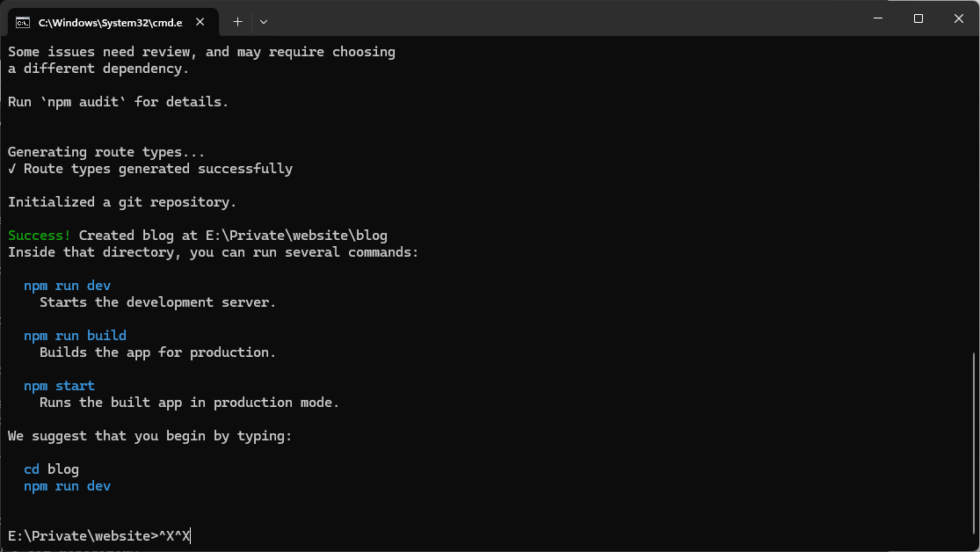Click the cmd icon in the tab
The image size is (980, 552).
click(23, 23)
